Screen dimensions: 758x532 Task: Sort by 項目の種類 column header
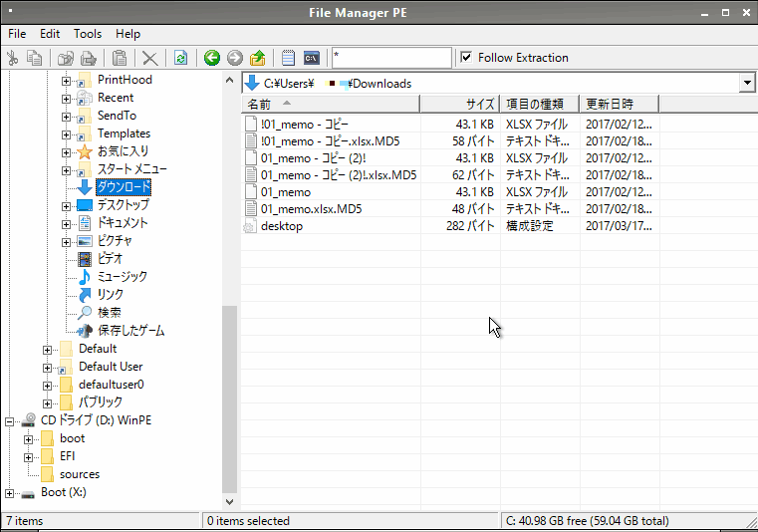(x=540, y=104)
